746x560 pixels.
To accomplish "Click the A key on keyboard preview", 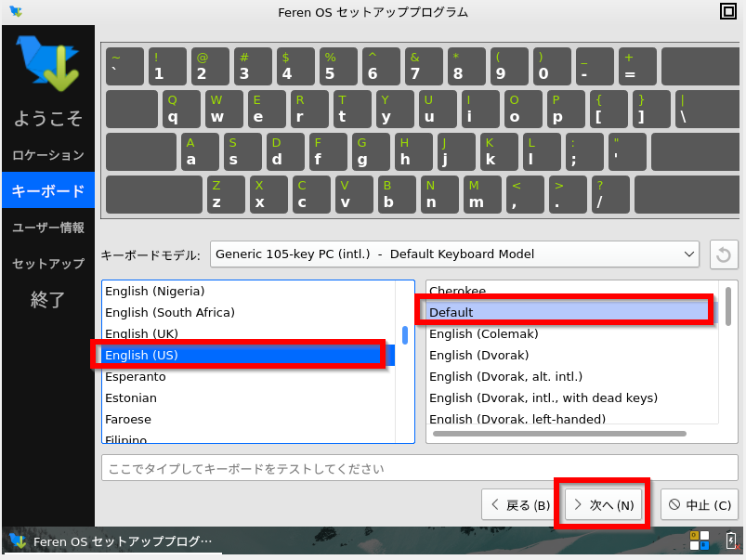I will coord(200,151).
